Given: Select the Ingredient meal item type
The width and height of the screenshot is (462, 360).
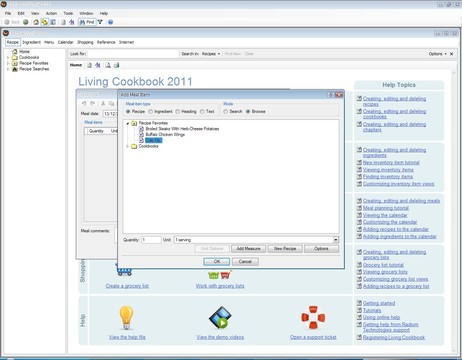Looking at the screenshot, I should coord(150,111).
